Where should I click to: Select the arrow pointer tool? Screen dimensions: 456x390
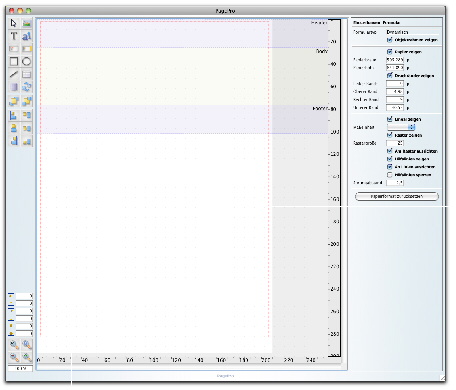pos(14,23)
